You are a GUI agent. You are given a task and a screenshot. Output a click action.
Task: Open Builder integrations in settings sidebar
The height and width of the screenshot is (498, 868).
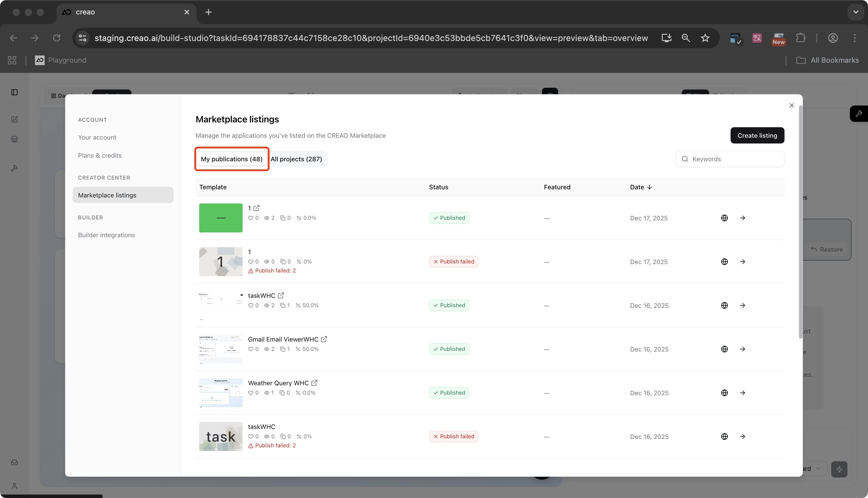click(x=106, y=235)
